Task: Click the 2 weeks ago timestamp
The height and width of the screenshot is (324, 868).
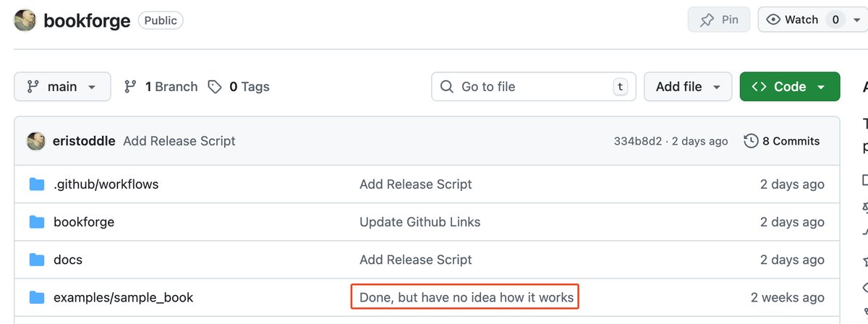Action: tap(788, 297)
